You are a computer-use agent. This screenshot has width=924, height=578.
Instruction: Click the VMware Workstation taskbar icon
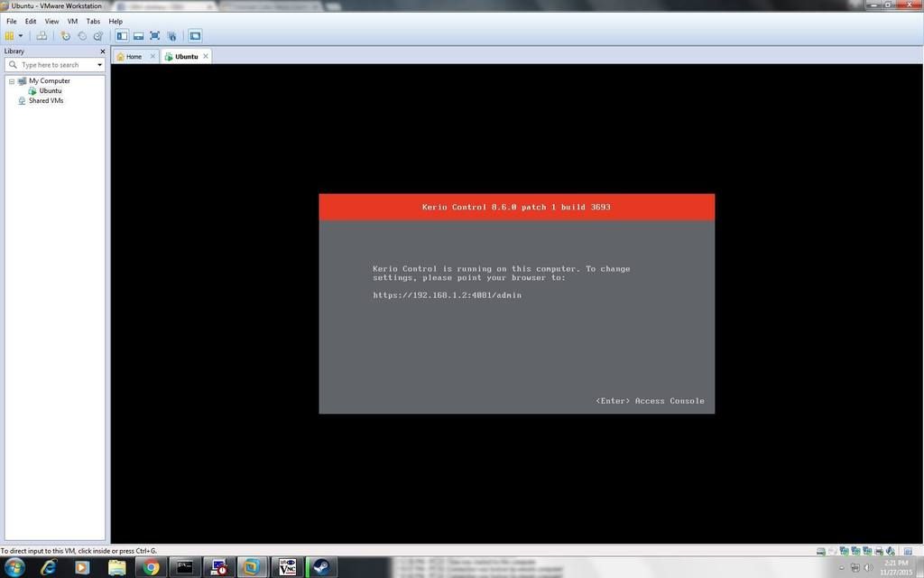[x=253, y=567]
